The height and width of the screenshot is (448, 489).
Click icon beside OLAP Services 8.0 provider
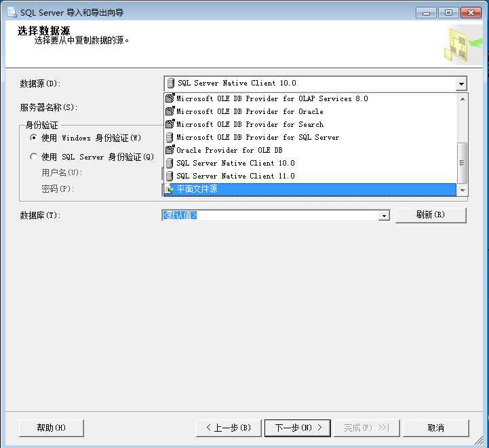170,98
